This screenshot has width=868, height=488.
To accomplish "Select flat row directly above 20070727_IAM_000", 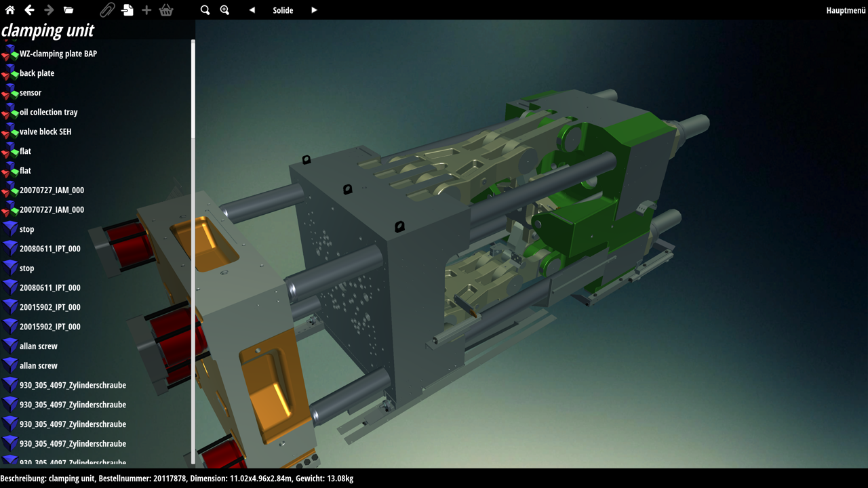I will click(x=96, y=171).
